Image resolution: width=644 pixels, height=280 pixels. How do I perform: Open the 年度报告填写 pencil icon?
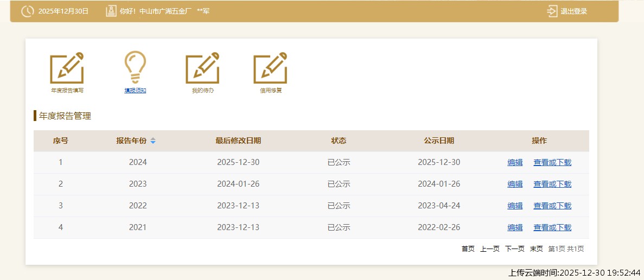67,68
